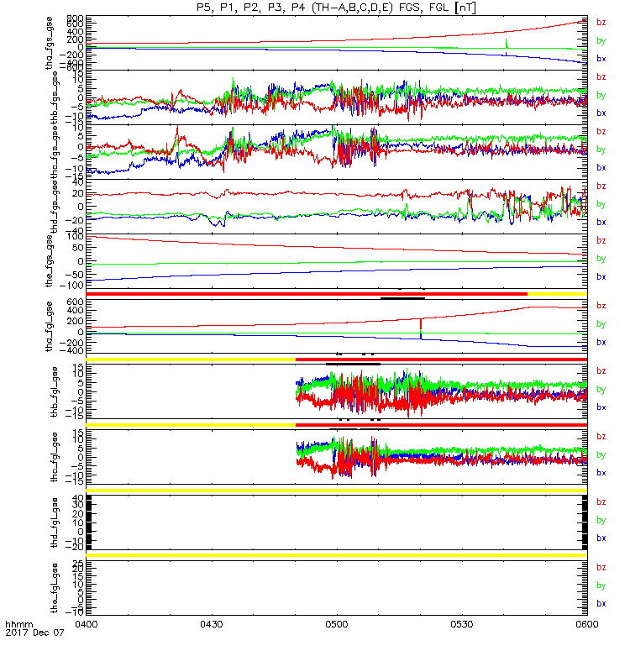The image size is (630, 672).
Task: Click the bx legend of the thc_fgs_gse panel
Action: [x=601, y=167]
